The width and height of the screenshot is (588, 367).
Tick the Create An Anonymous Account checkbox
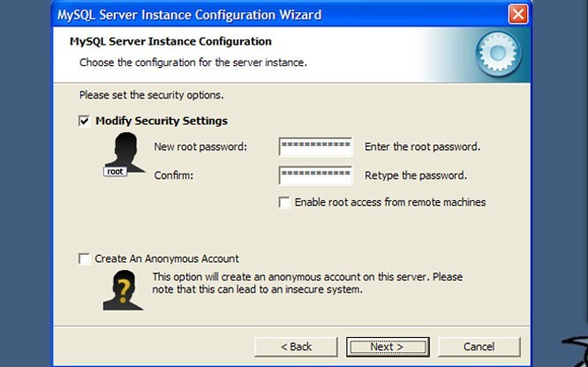click(x=85, y=258)
